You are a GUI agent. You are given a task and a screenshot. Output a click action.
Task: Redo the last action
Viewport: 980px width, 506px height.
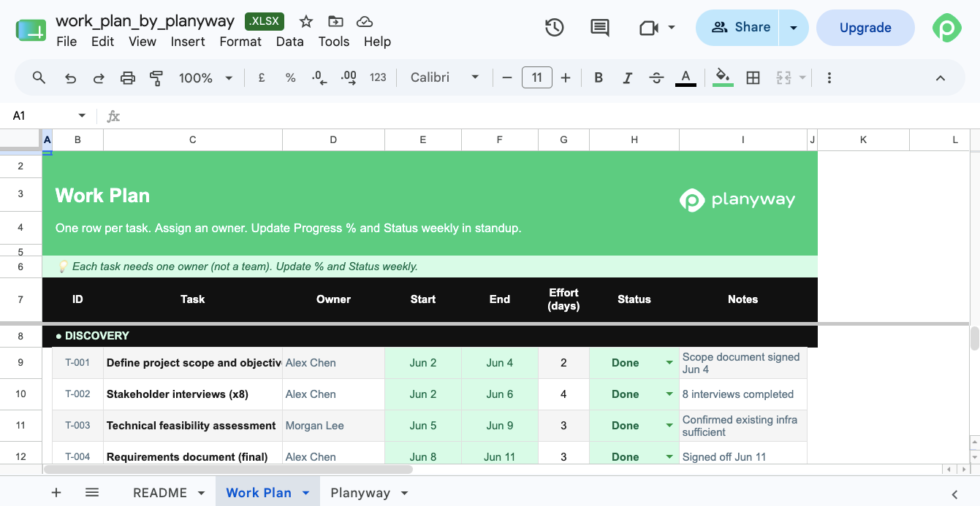(99, 77)
